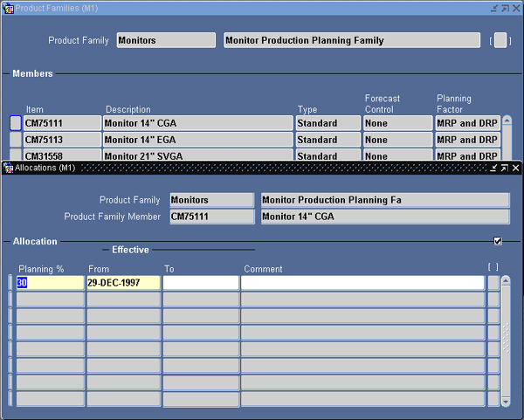Screen dimensions: 524x420
Task: Click Product Family field Monitors in Allocations window
Action: 212,200
